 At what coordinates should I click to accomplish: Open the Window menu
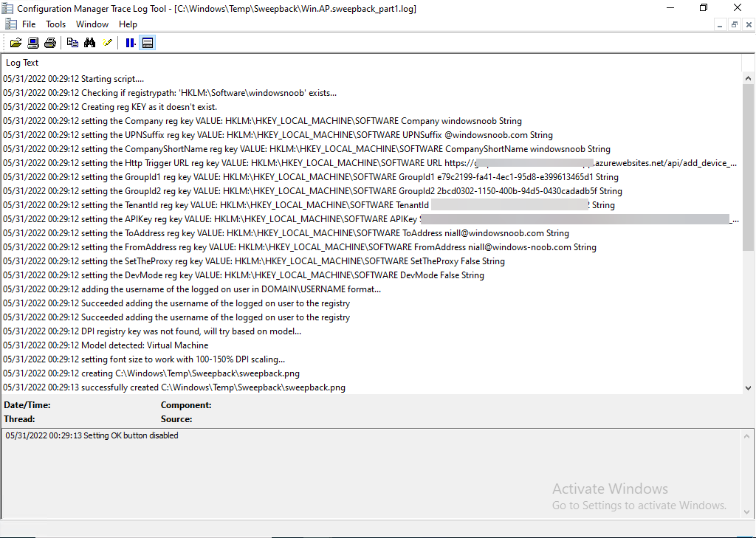[92, 24]
